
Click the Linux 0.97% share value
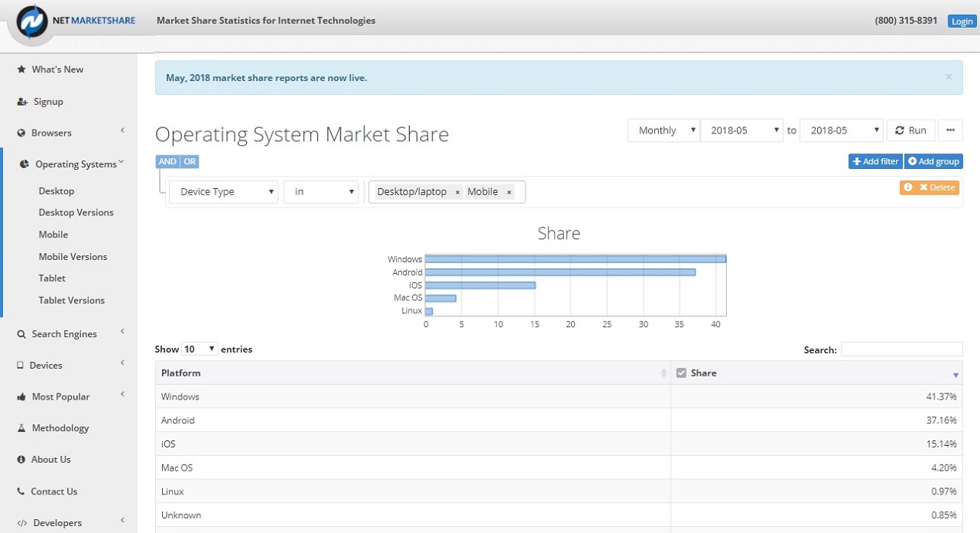tap(945, 491)
